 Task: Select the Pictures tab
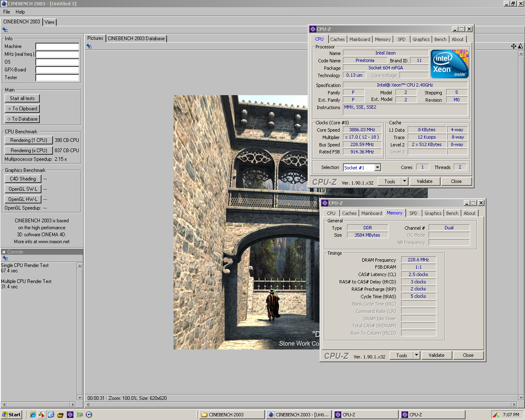95,38
